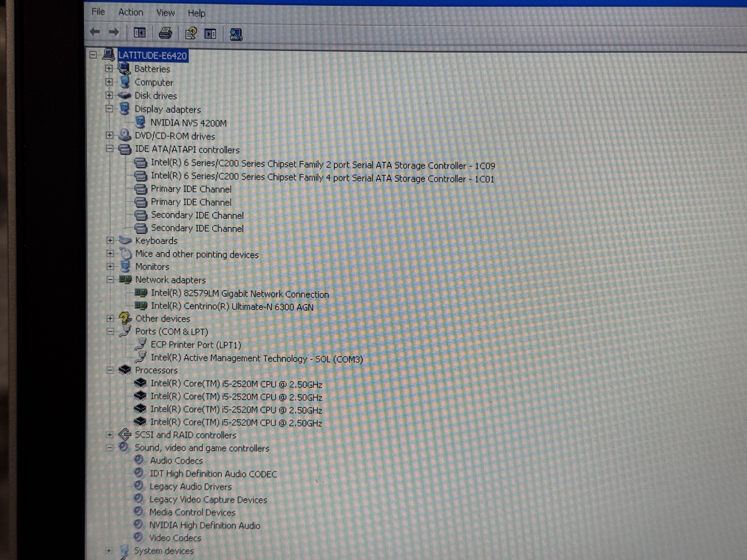Viewport: 747px width, 560px height.
Task: Click the NVIDIA NVS 4200M device icon
Action: point(140,122)
